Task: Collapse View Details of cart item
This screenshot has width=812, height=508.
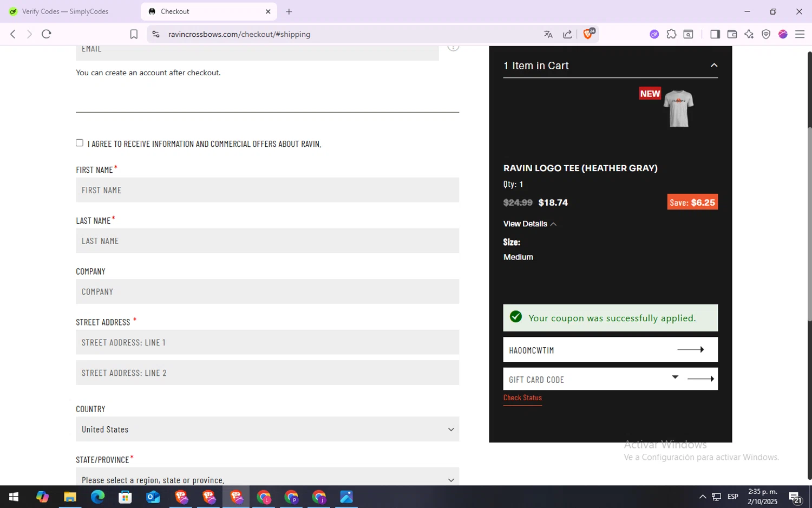Action: [529, 224]
